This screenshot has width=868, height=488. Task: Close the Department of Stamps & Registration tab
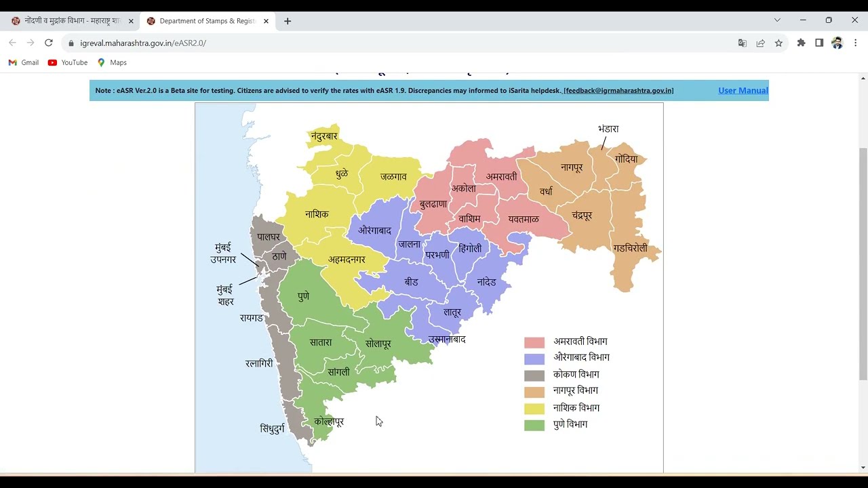[267, 21]
